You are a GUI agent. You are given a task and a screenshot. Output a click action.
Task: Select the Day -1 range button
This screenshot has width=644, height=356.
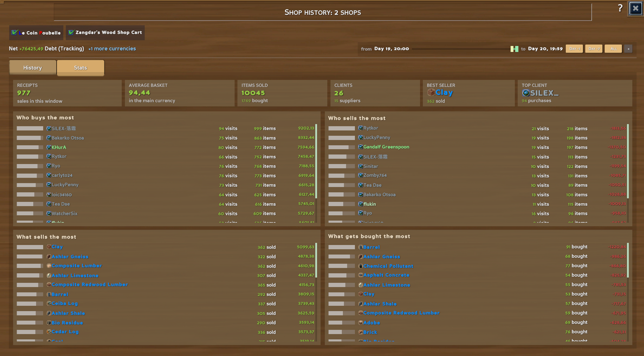[x=574, y=49]
